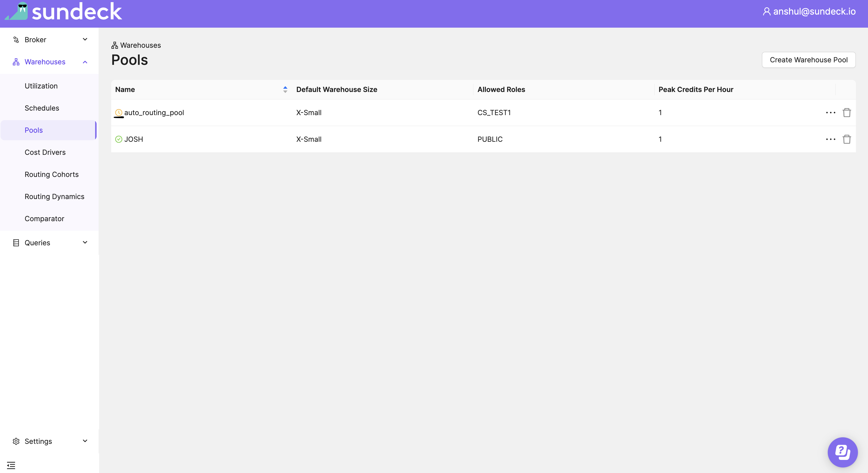Click the Queries section icon
The image size is (868, 473).
coord(16,242)
